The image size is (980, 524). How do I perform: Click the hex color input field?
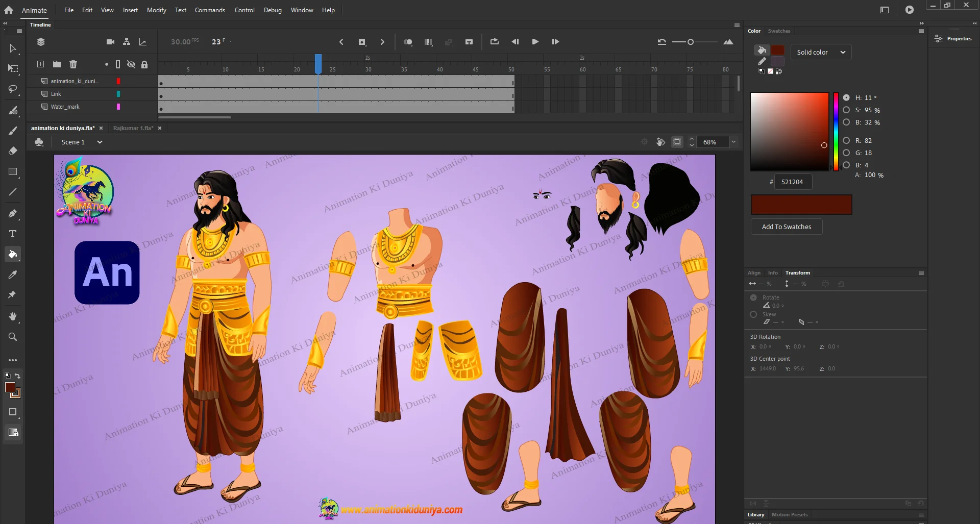tap(793, 182)
